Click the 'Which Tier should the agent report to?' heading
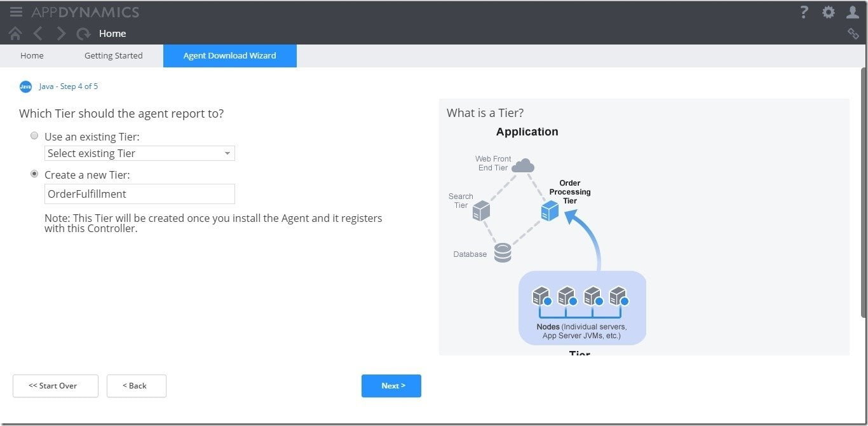 pyautogui.click(x=121, y=114)
